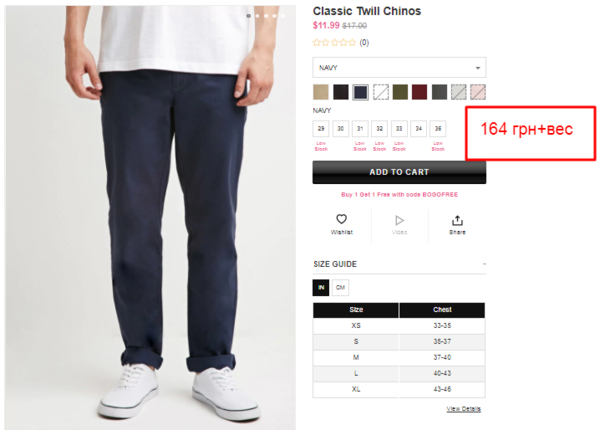Open the View Details link
The height and width of the screenshot is (430, 600).
click(463, 409)
